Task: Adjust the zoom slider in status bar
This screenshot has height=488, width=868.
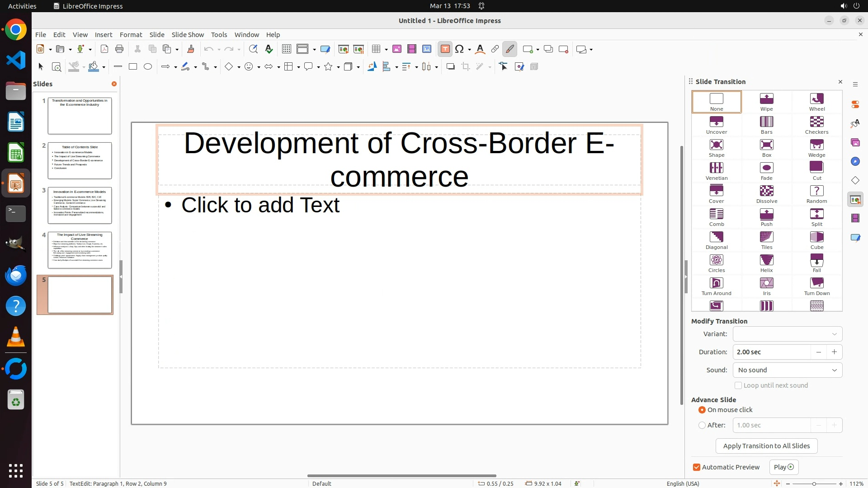Action: 814,484
